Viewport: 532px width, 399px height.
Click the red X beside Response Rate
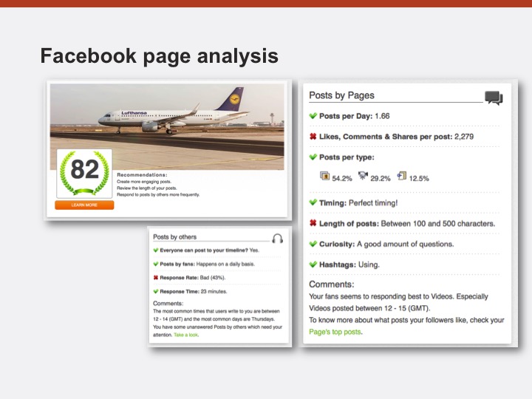pos(155,278)
